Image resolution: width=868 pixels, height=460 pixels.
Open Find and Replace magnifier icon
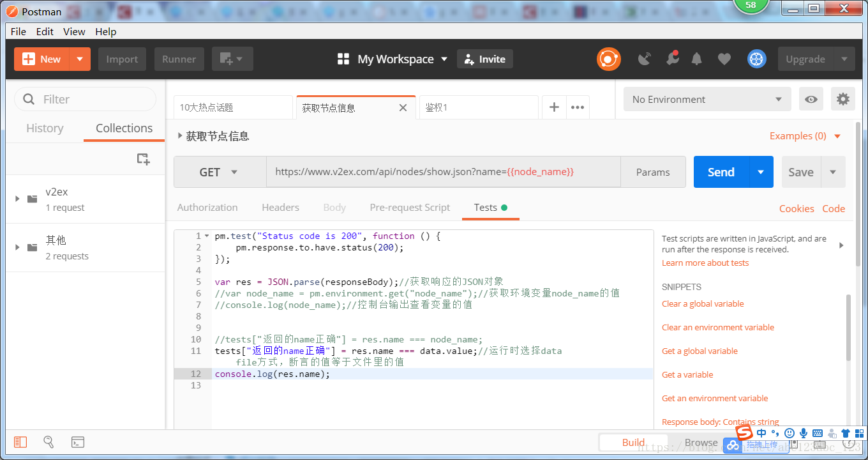tap(49, 442)
